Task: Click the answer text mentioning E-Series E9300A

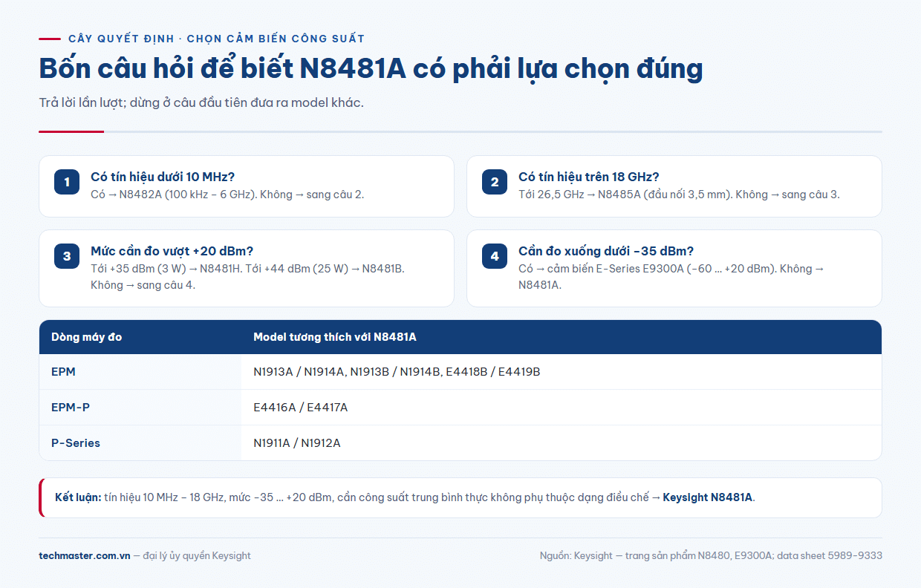Action: click(x=671, y=276)
